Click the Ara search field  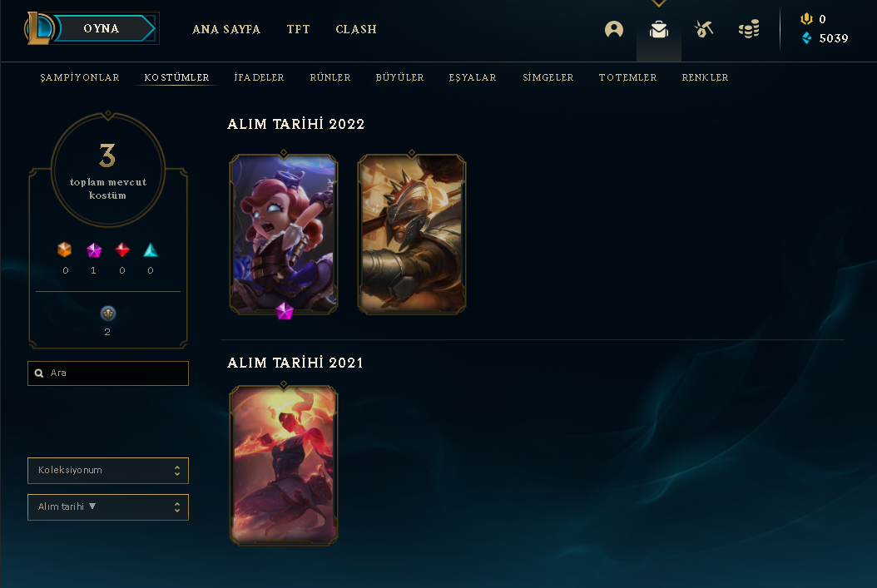(x=108, y=373)
